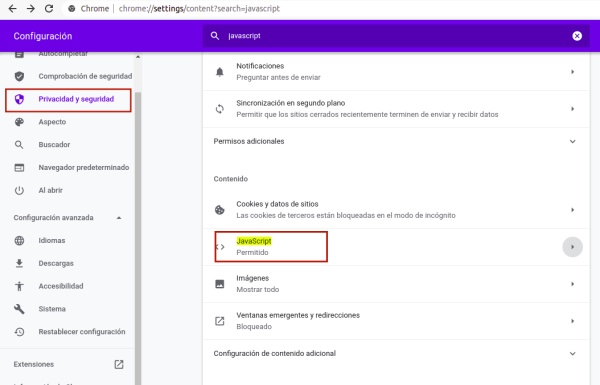Image resolution: width=600 pixels, height=385 pixels.
Task: Open Comprobación de seguridad in sidebar
Action: click(x=73, y=76)
